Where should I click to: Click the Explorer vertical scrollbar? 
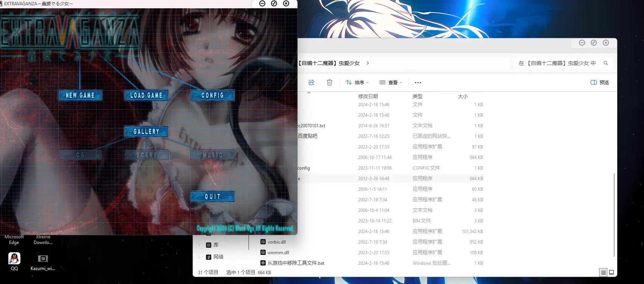click(614, 215)
